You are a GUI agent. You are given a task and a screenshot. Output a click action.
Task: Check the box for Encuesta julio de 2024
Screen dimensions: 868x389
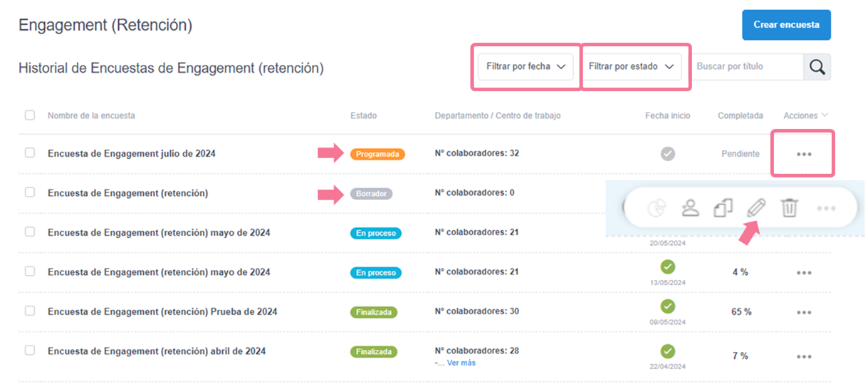(x=30, y=152)
